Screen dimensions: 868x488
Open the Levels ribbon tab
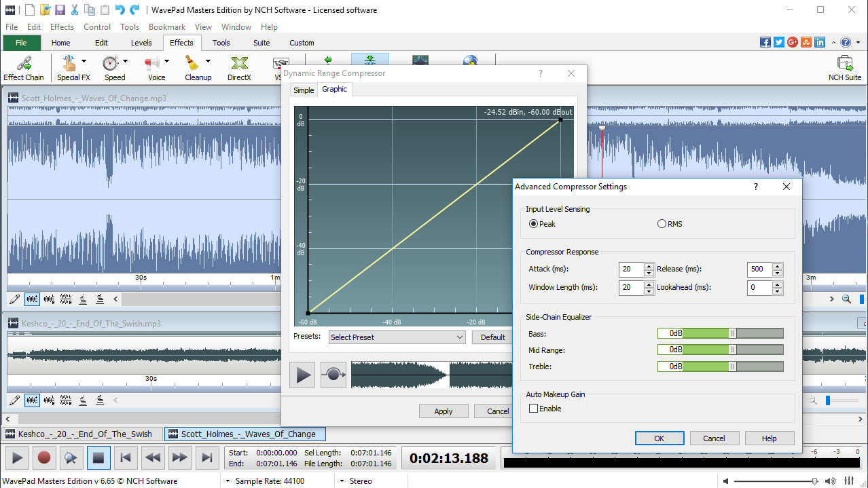click(x=141, y=43)
